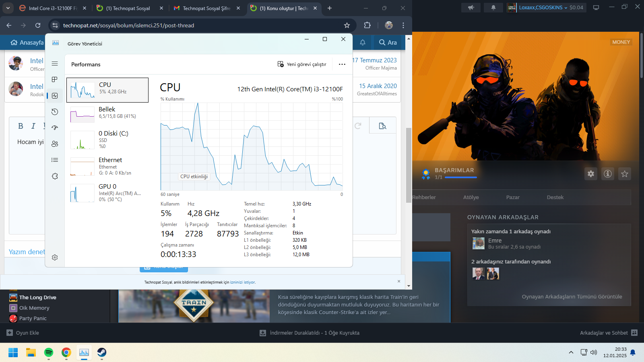The height and width of the screenshot is (362, 644).
Task: Open the Destek tab in Steam
Action: (x=555, y=197)
